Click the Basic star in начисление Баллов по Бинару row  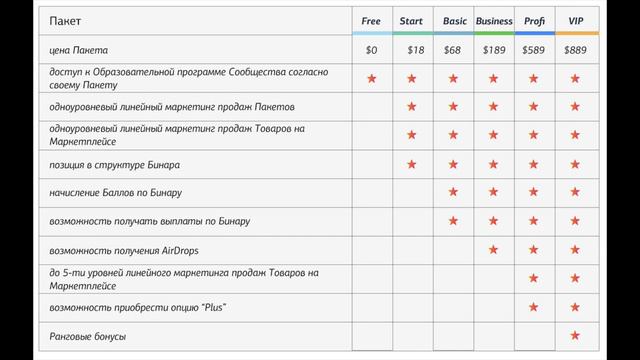point(453,192)
